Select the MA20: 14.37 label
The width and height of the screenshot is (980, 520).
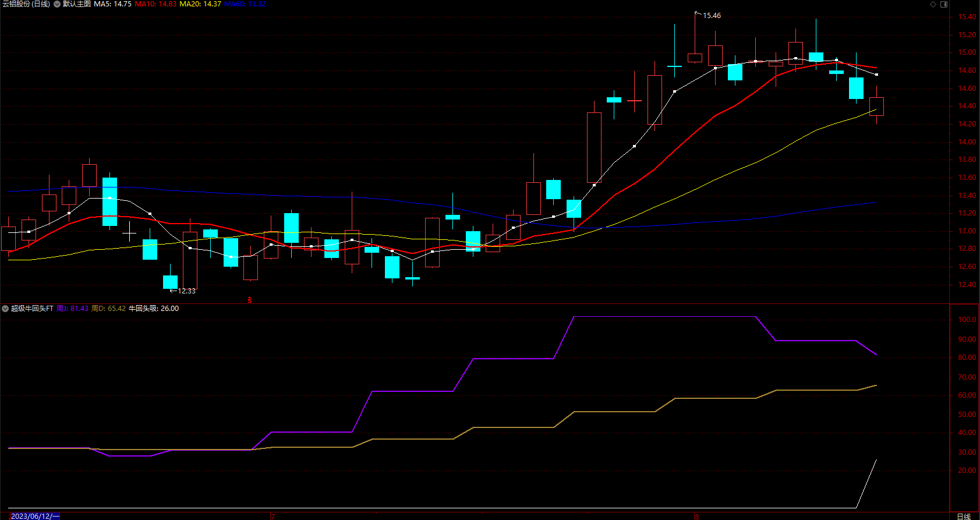[x=200, y=4]
